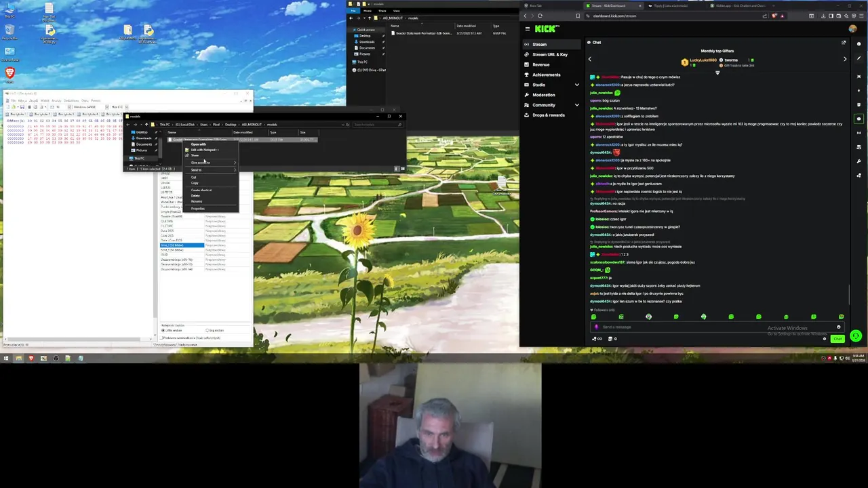This screenshot has height=488, width=868.
Task: Switch to the Stream | Kick Dashboard tab
Action: click(614, 5)
